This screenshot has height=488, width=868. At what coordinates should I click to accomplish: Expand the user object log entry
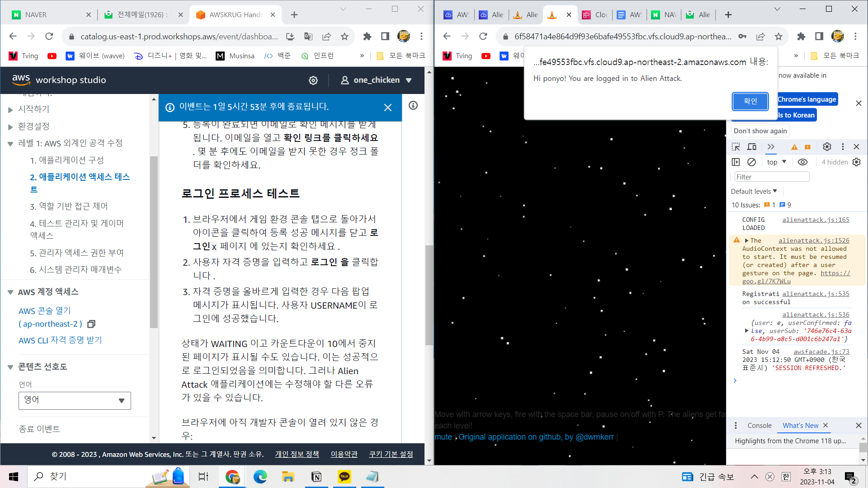pos(746,331)
